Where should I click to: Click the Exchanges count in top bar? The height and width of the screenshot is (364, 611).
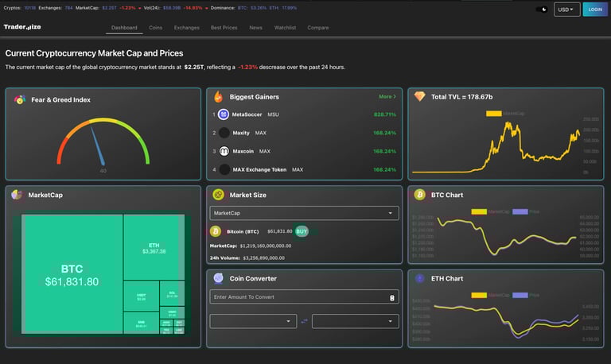click(68, 8)
